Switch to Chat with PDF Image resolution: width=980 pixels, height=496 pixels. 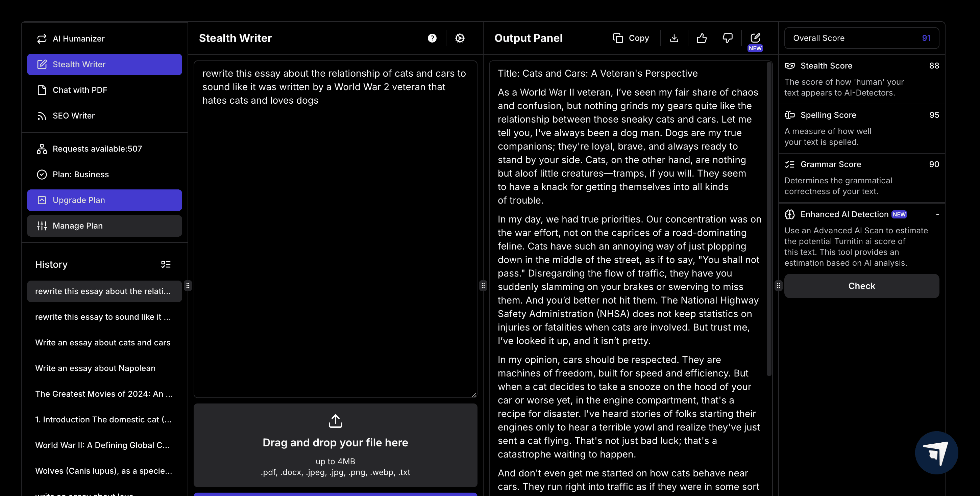(x=80, y=90)
